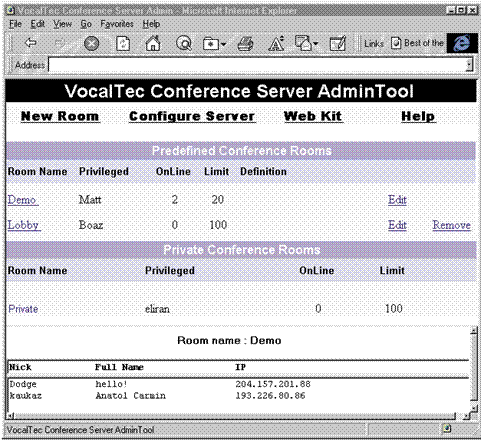
Task: Click the lower frame vertical scrollbar
Action: tap(473, 369)
